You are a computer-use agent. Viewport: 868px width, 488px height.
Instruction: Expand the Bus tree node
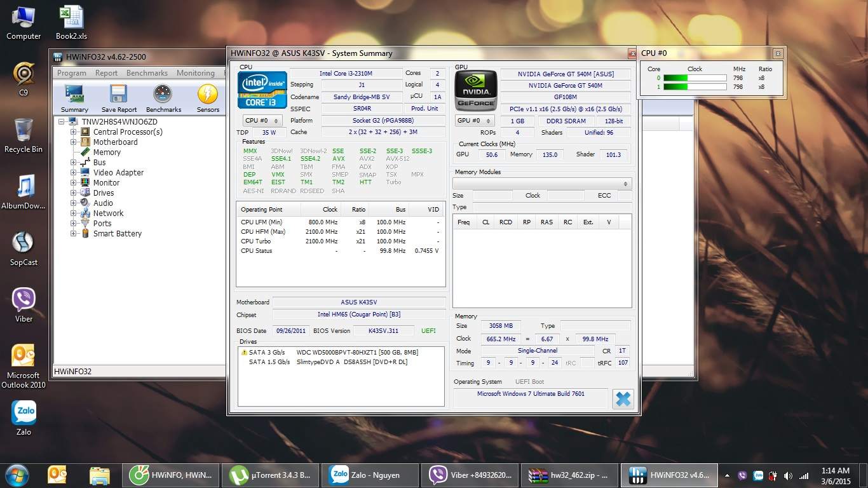(74, 163)
